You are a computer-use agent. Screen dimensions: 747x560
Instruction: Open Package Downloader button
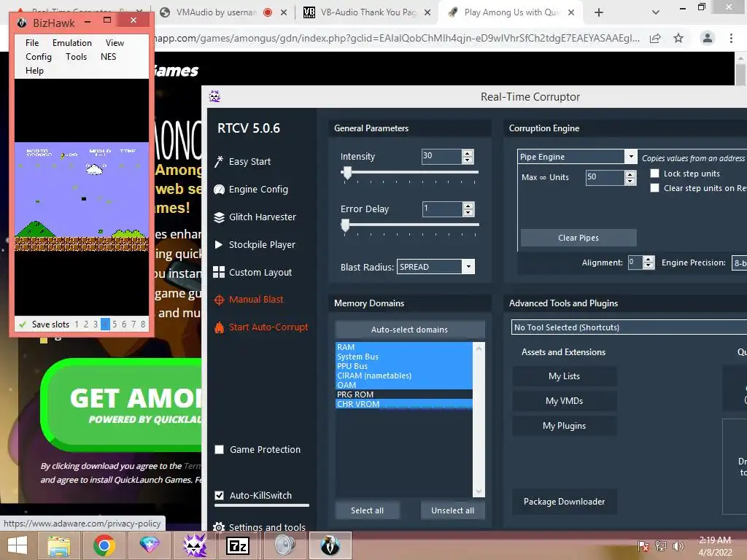click(564, 502)
